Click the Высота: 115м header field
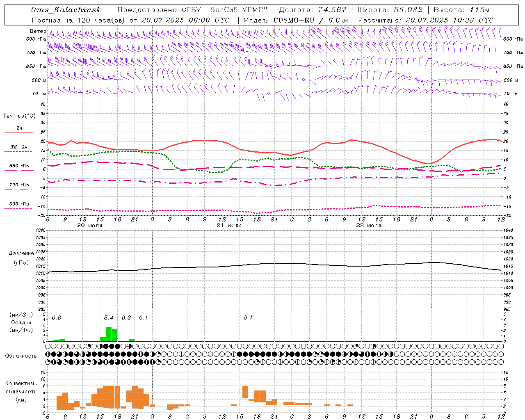This screenshot has height=420, width=525. tap(461, 10)
